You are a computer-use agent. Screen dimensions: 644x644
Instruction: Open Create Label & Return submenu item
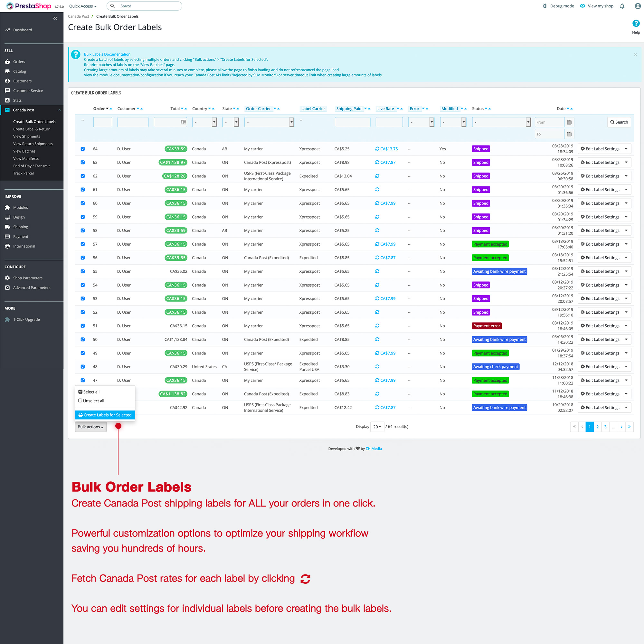(x=32, y=129)
